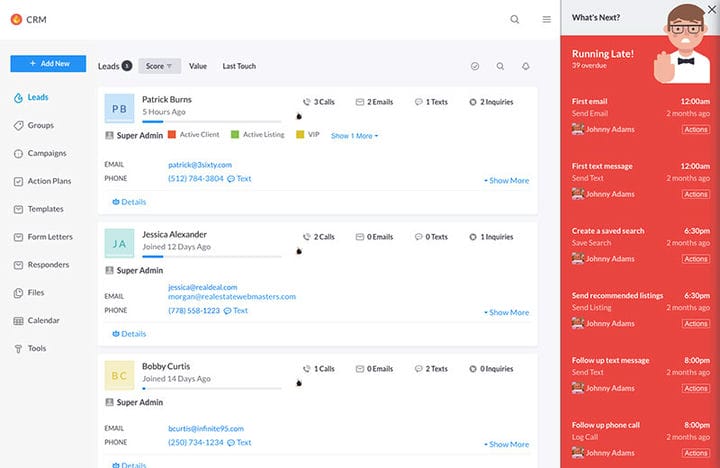Click the green Active Listing tag swatch
The image size is (720, 468).
[x=235, y=135]
